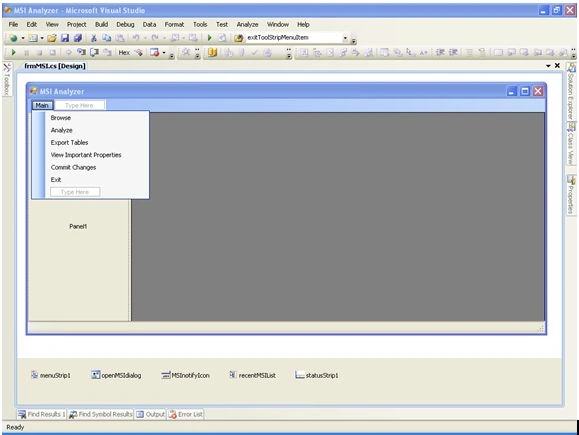The image size is (579, 435).
Task: Open the Toolbox side panel
Action: 7,79
